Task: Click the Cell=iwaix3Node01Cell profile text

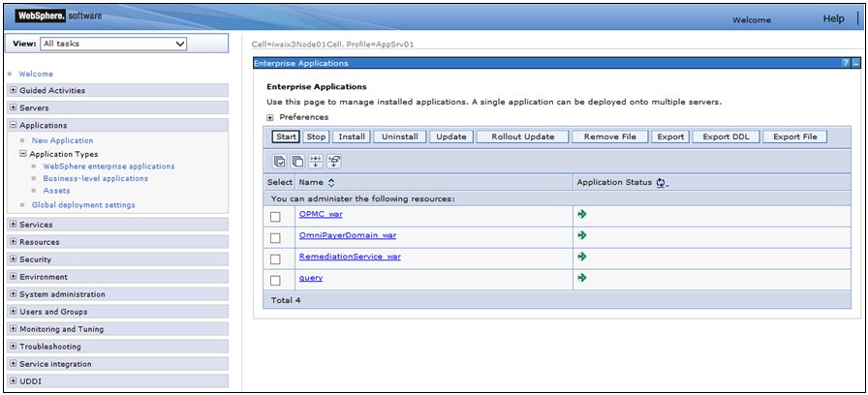Action: pos(332,45)
